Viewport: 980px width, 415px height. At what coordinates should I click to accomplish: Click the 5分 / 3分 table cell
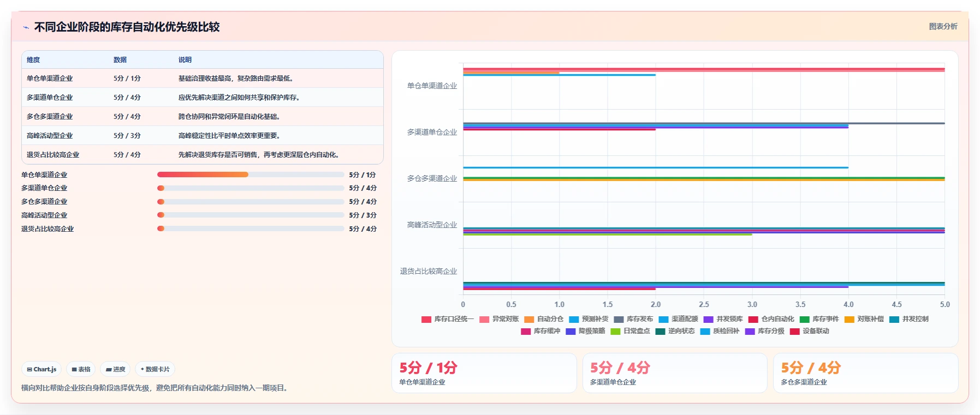pos(127,136)
